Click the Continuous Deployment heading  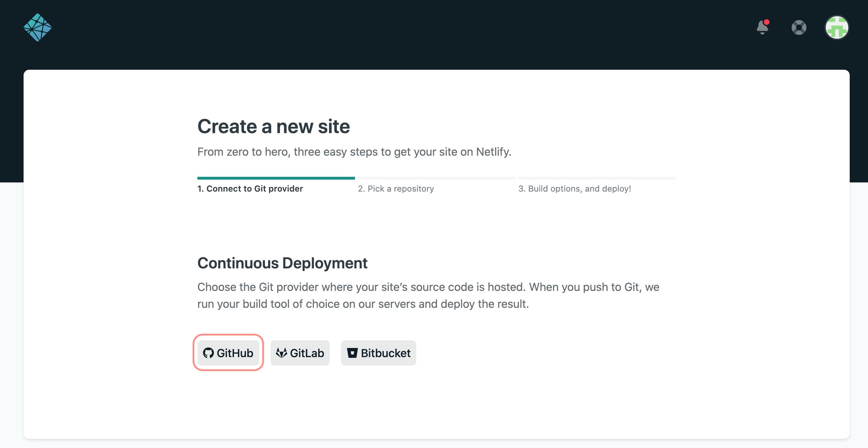pyautogui.click(x=283, y=263)
